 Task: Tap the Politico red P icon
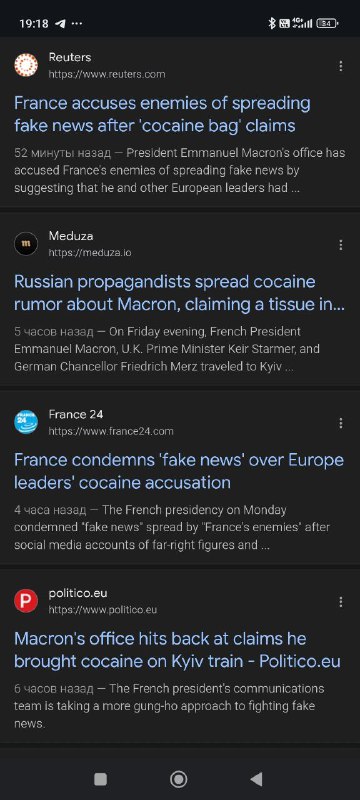(x=25, y=601)
